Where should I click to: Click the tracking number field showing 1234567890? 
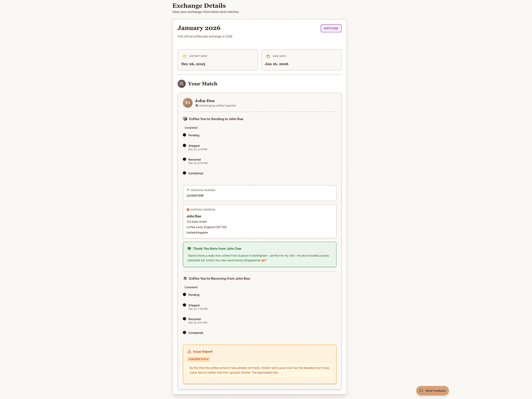[259, 193]
